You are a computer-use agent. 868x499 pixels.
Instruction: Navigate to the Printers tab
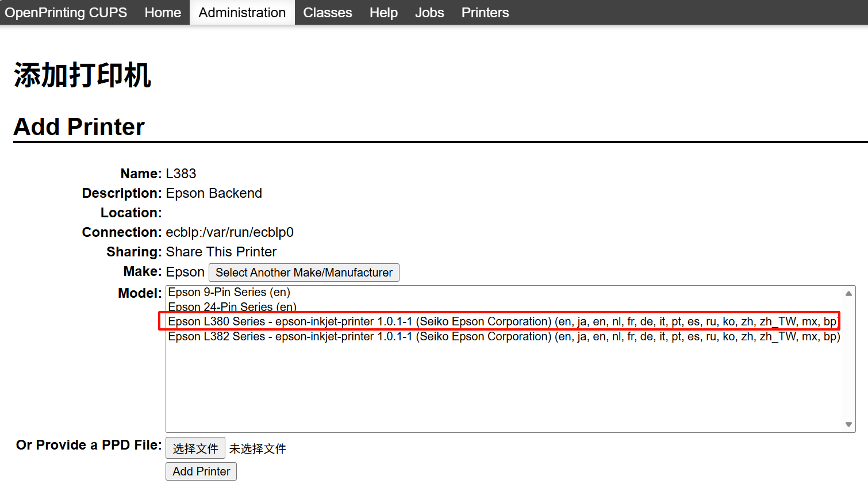[x=485, y=13]
